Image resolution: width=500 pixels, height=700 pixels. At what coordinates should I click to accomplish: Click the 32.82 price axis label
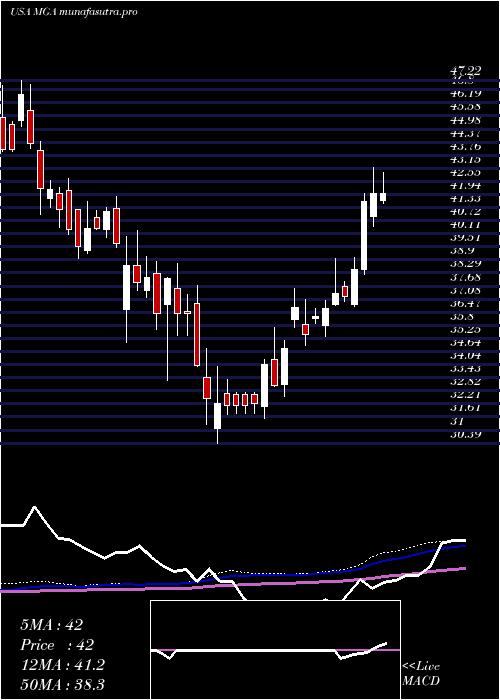[x=465, y=382]
